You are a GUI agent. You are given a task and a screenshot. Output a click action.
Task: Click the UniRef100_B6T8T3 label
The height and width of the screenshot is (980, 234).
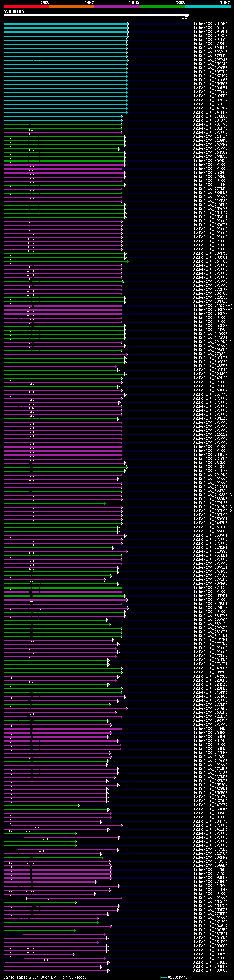(210, 104)
